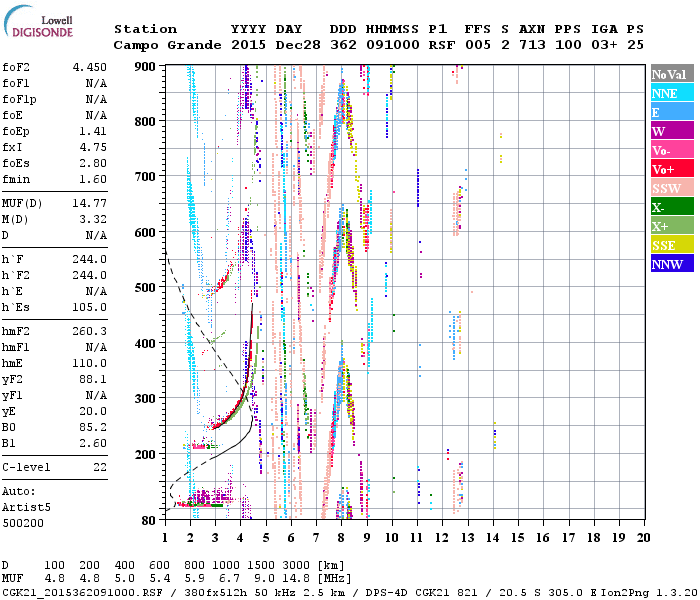Click the day number 362
700x600 pixels.
click(343, 45)
